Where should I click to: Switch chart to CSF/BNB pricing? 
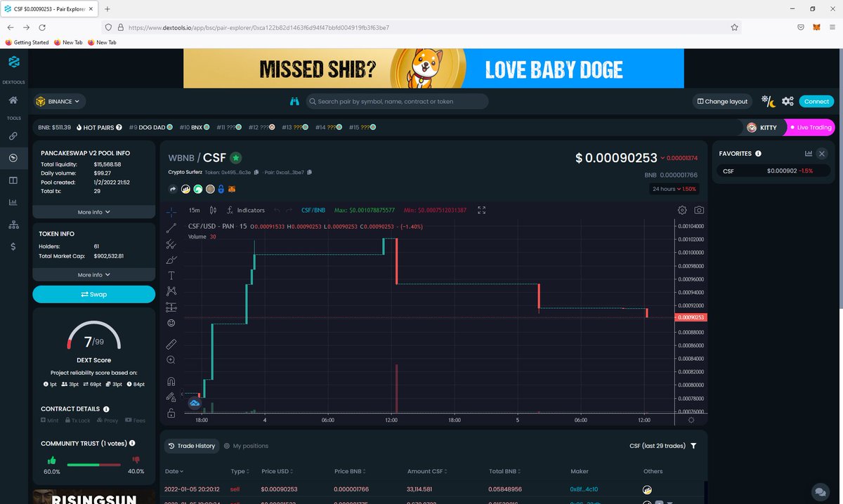point(313,210)
